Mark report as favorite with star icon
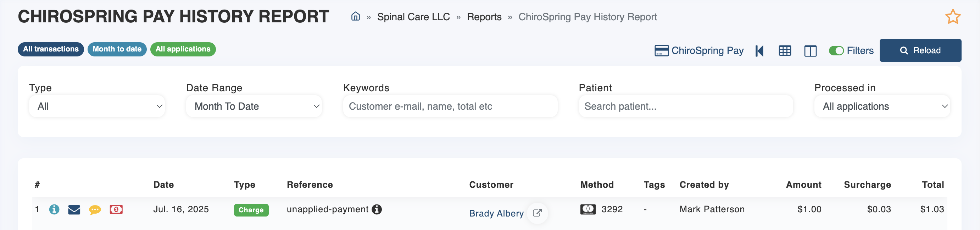980x230 pixels. tap(952, 17)
